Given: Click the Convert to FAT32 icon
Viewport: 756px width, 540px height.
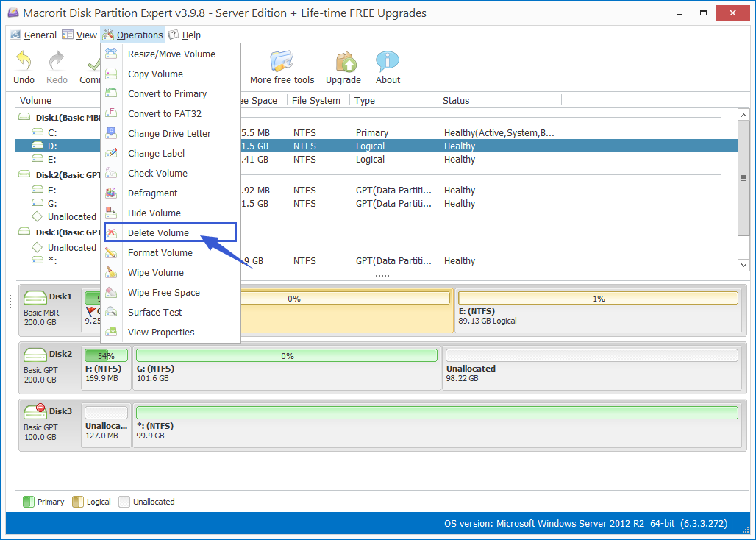Looking at the screenshot, I should (111, 113).
